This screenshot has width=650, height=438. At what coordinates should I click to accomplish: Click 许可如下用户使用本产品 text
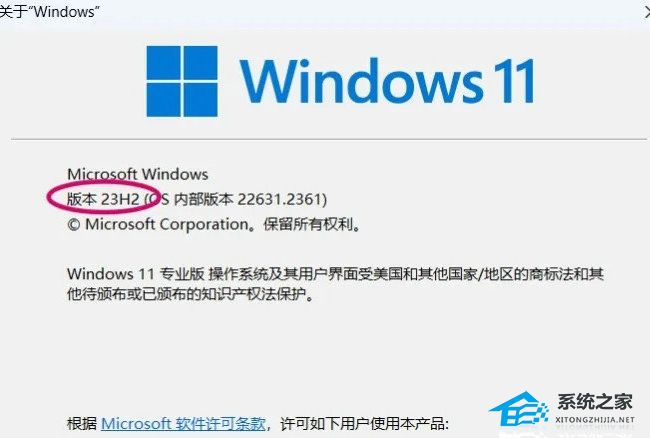click(x=364, y=423)
